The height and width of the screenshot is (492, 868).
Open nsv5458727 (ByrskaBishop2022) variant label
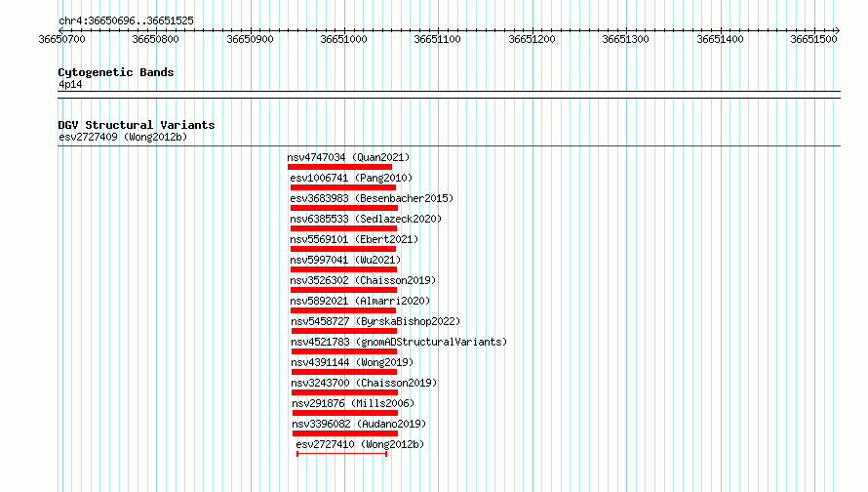375,321
